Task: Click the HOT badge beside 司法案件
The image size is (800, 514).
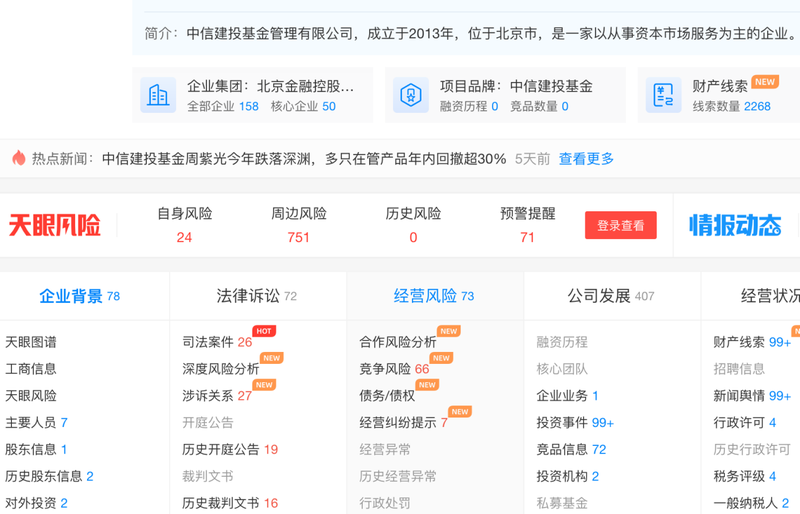Action: pos(264,331)
